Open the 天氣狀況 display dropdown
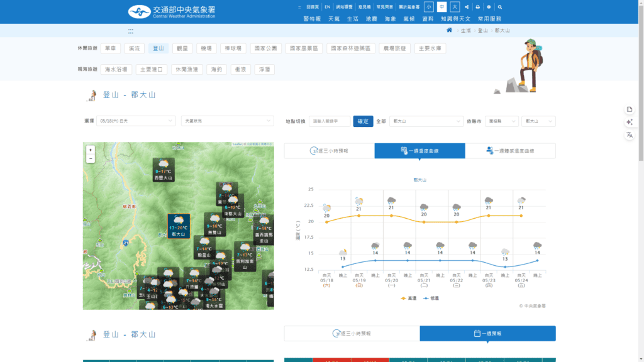The width and height of the screenshot is (644, 362). [228, 121]
